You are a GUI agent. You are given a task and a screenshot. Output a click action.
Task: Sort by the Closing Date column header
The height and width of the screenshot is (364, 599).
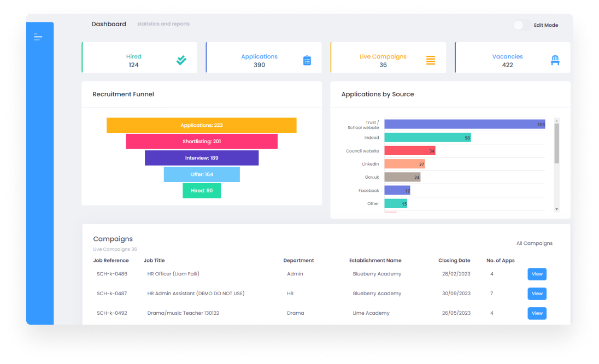coord(454,261)
